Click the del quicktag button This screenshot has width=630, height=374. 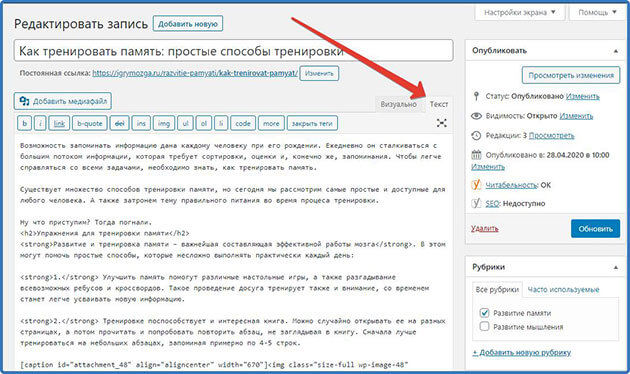point(119,123)
